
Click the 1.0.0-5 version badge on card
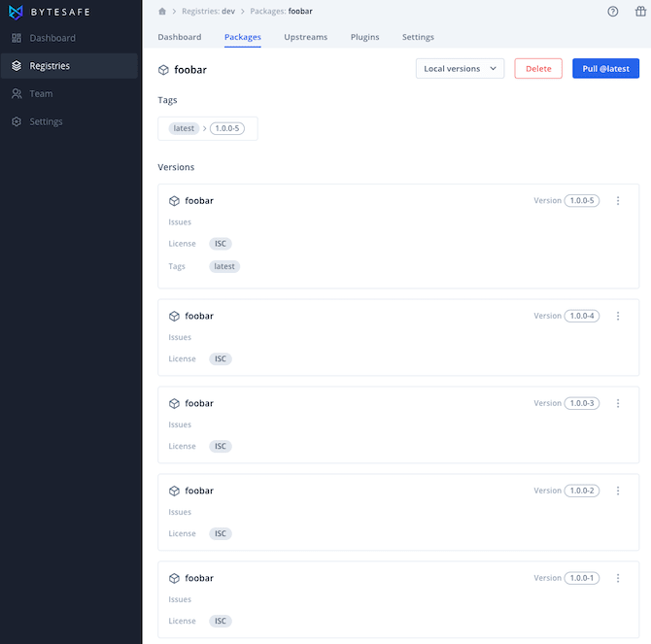582,201
